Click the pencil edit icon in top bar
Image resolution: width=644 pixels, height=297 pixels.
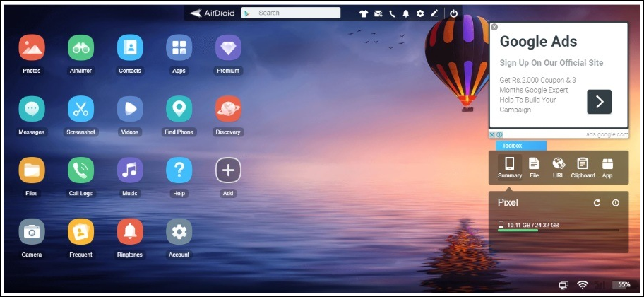434,13
